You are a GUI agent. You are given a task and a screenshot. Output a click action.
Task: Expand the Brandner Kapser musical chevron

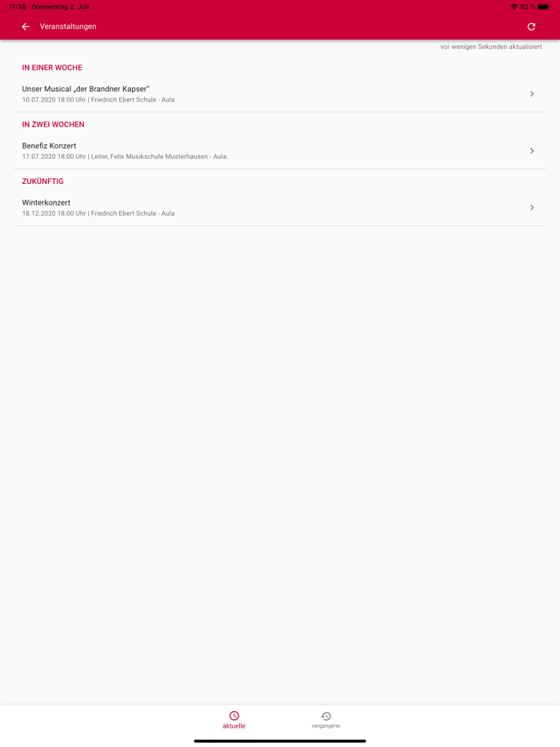[x=532, y=94]
